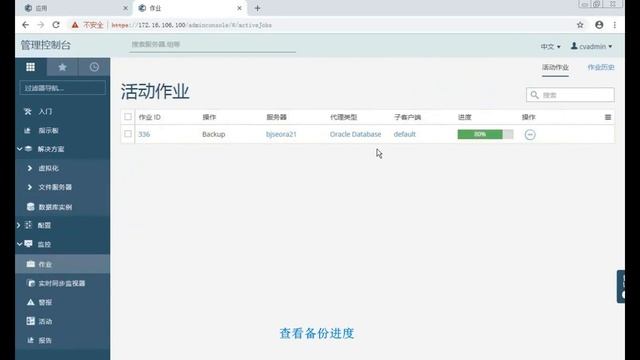Bookmark this page with the star
This screenshot has width=640, height=360.
click(580, 25)
